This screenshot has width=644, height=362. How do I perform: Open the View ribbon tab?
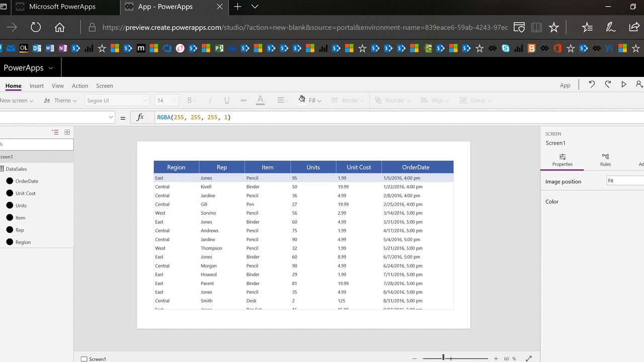pyautogui.click(x=58, y=86)
